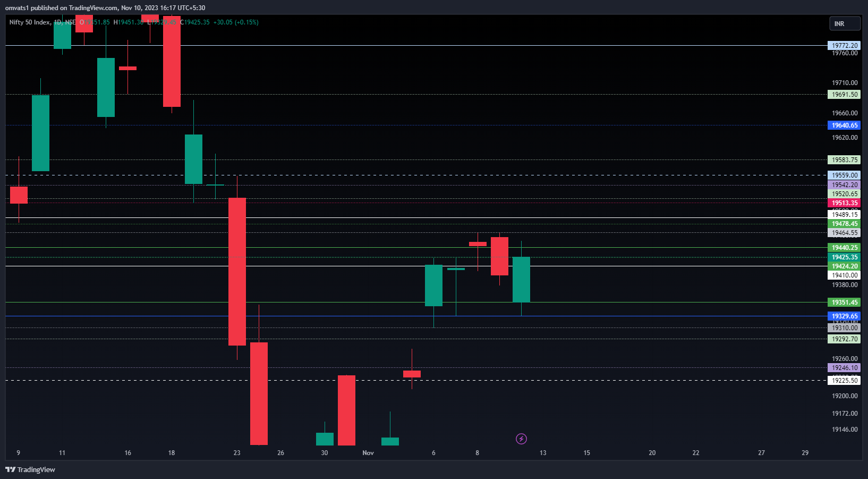
Task: Click the green candle above date 6
Action: coord(433,285)
